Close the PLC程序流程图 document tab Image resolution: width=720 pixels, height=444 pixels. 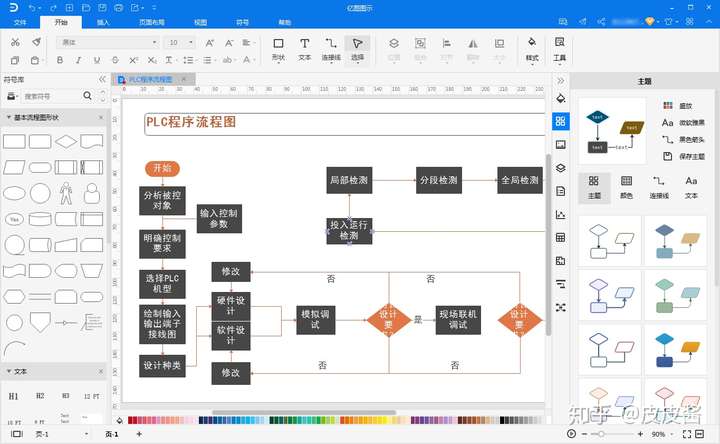(184, 79)
